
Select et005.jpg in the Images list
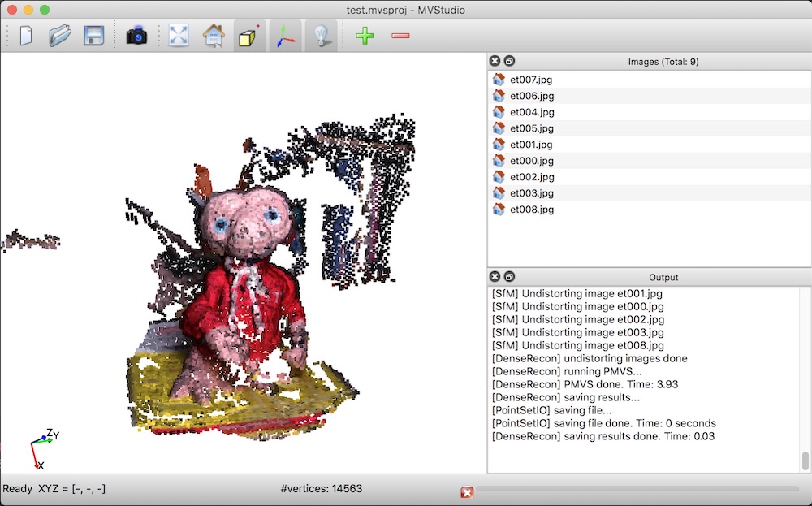point(650,128)
